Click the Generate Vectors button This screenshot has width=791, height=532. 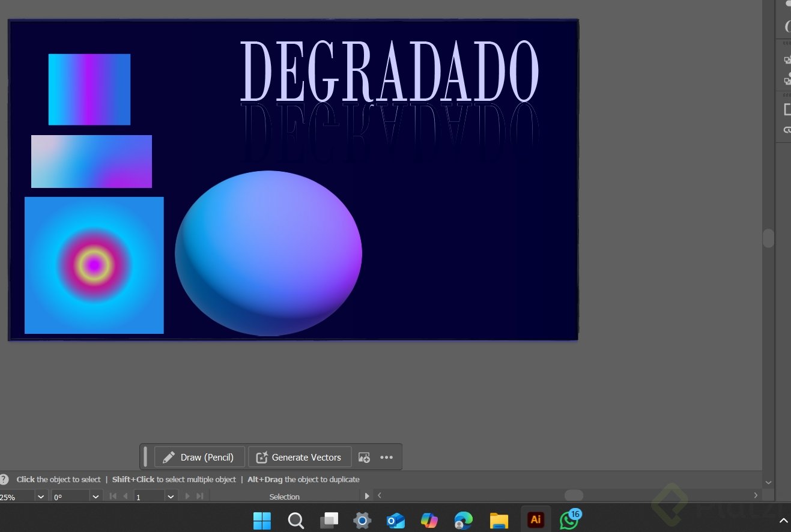299,457
